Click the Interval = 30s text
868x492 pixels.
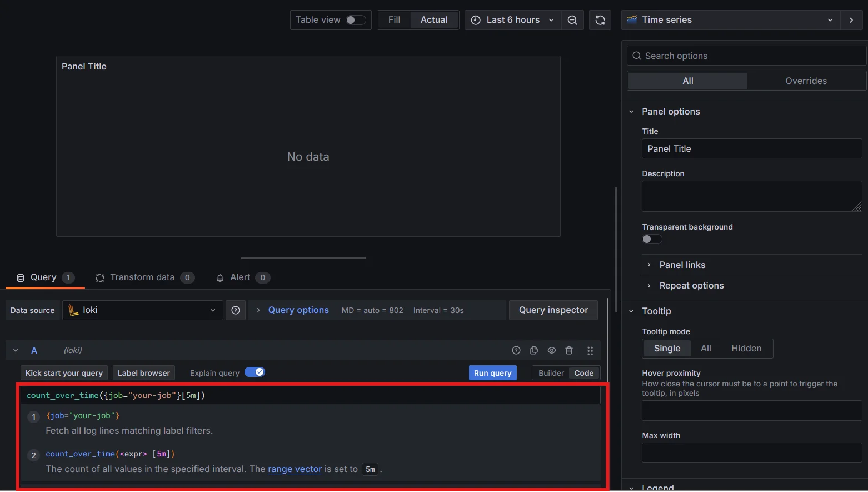[x=438, y=310]
